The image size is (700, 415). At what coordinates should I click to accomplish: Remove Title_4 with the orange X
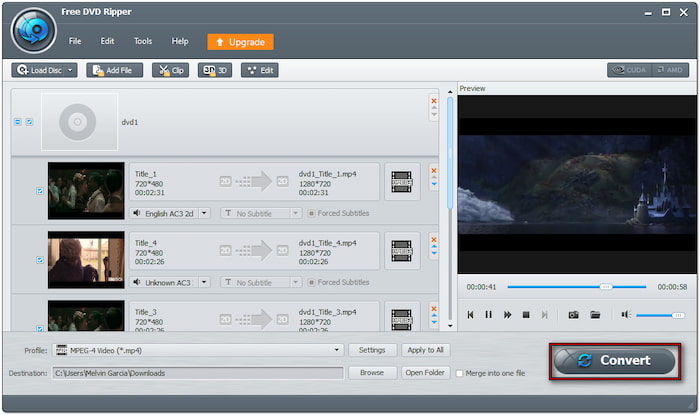pyautogui.click(x=433, y=240)
